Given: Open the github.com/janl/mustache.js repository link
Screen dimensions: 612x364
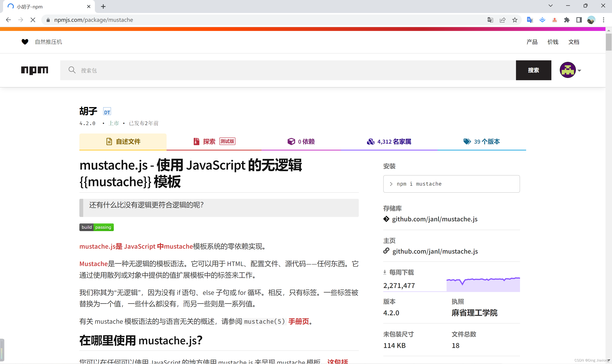Looking at the screenshot, I should [x=435, y=219].
